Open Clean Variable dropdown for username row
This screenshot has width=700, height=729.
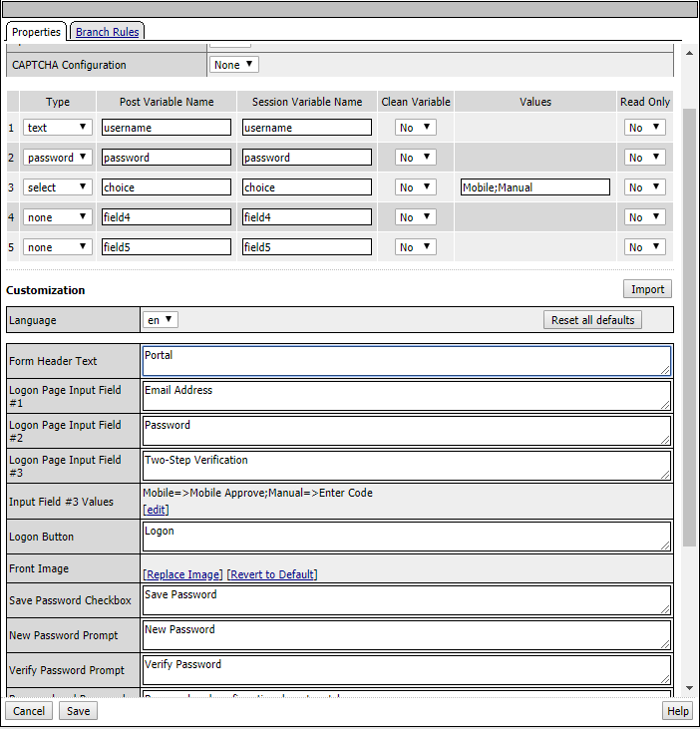(416, 128)
